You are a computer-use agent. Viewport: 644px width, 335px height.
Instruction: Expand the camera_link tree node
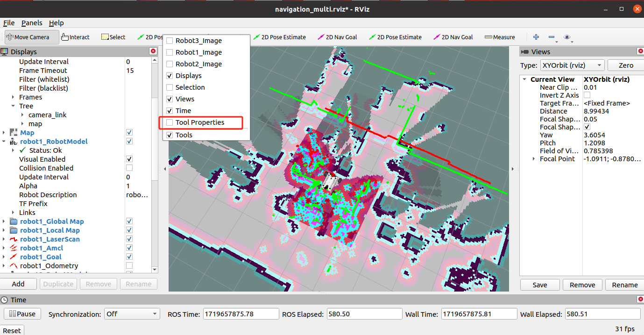tap(22, 115)
